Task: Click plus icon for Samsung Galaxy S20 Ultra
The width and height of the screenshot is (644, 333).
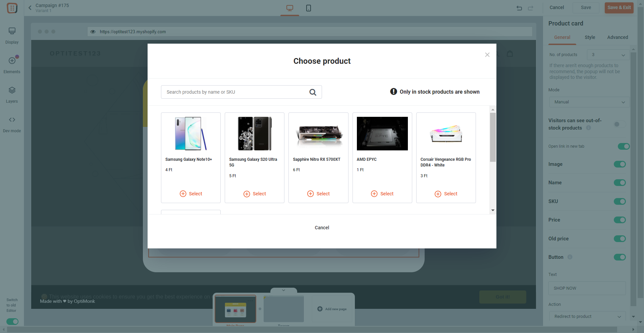Action: 247,194
